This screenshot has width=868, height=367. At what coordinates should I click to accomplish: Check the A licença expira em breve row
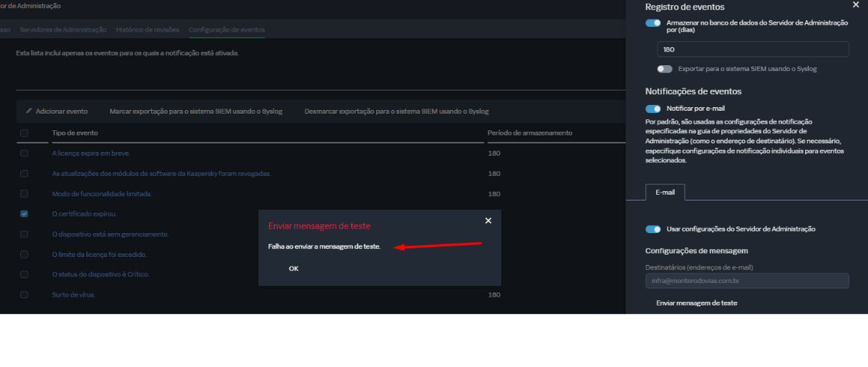click(25, 153)
